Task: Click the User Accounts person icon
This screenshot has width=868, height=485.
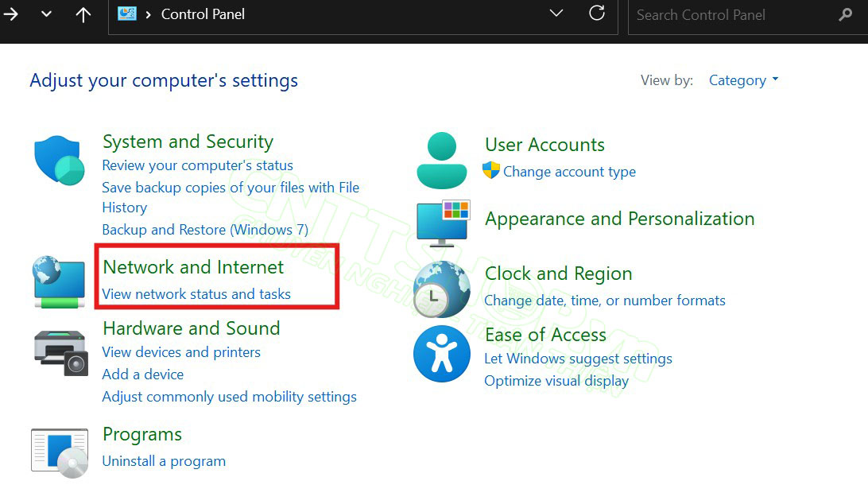Action: pyautogui.click(x=442, y=160)
